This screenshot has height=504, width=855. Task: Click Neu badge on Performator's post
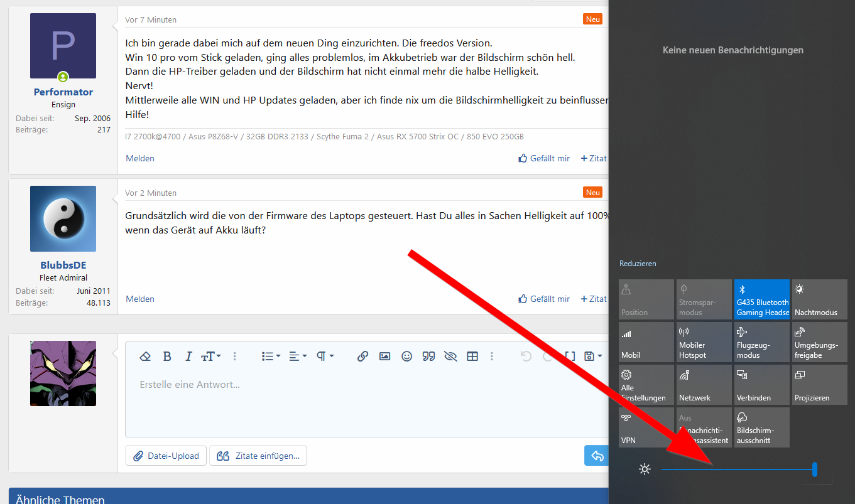tap(593, 19)
